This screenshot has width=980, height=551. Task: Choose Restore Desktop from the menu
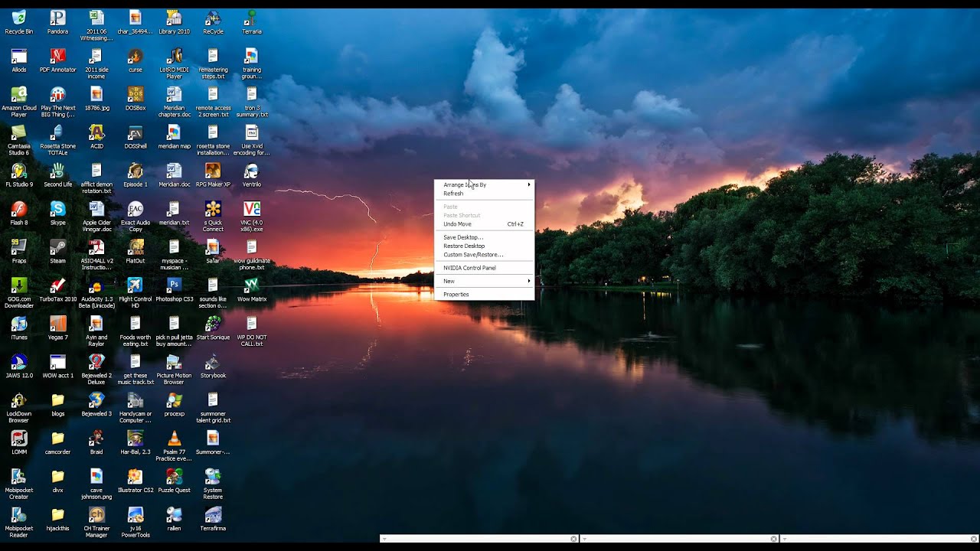[485, 246]
